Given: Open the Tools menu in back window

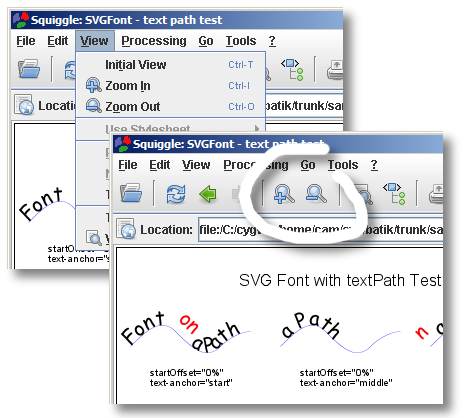Looking at the screenshot, I should 241,41.
